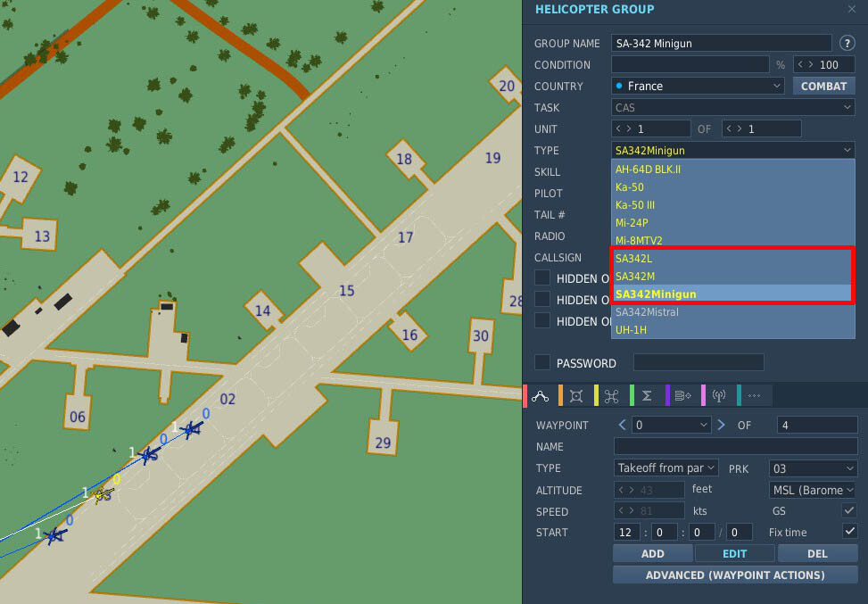Click the ADD waypoint button

[x=653, y=554]
